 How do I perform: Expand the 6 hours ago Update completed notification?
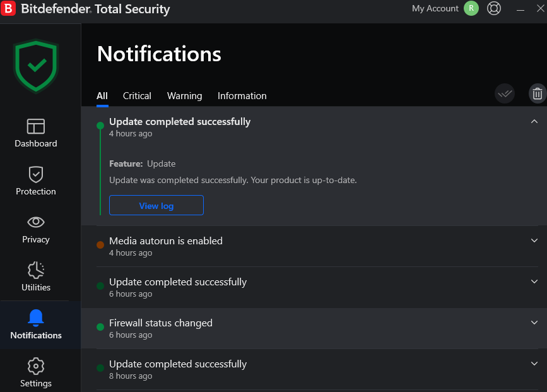(x=534, y=282)
